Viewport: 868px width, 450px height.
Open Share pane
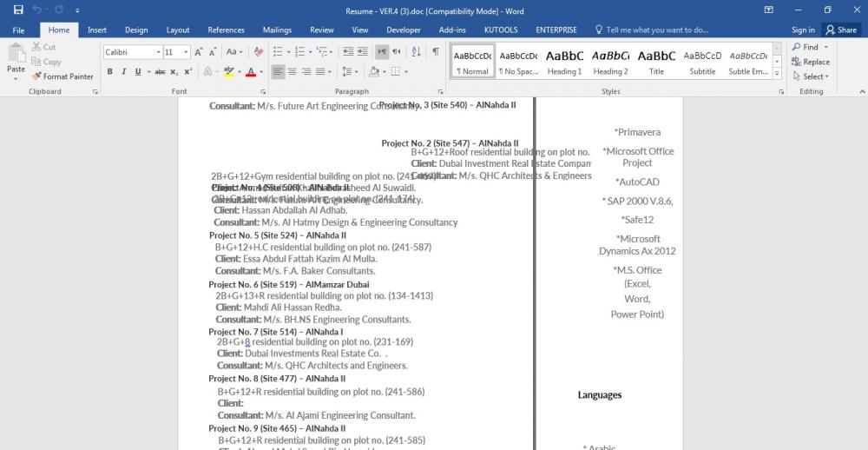tap(841, 30)
